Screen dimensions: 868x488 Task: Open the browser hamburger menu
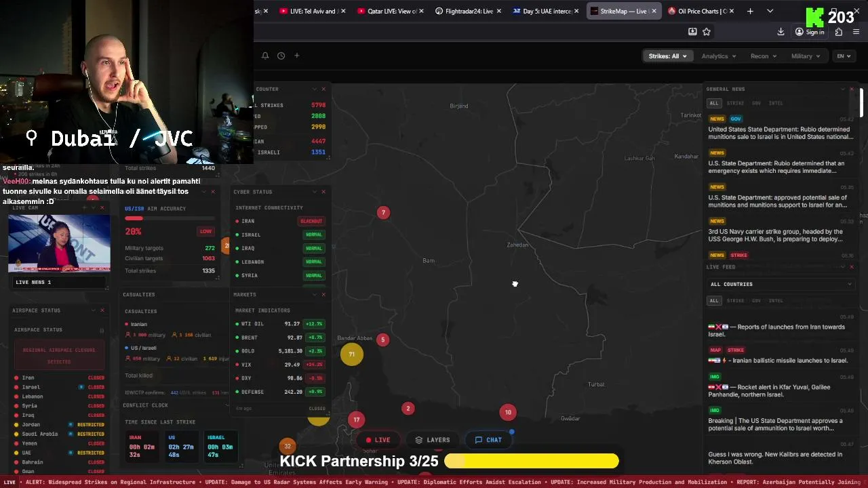coord(856,32)
